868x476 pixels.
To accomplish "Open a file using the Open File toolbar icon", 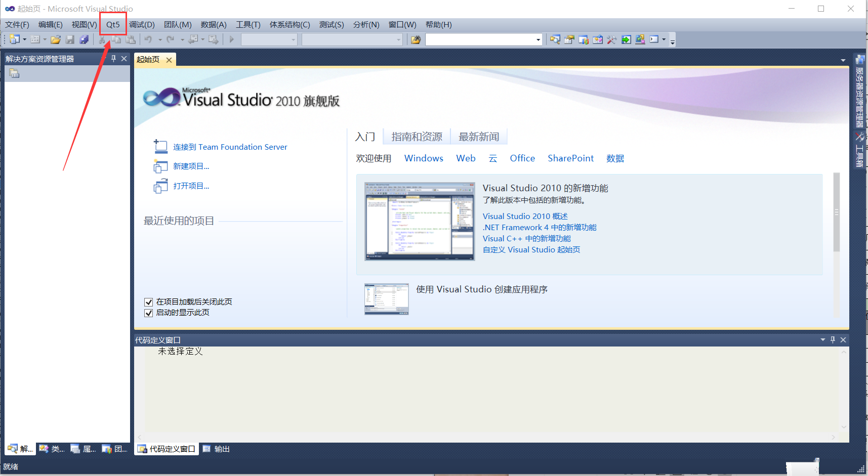I will coord(56,39).
